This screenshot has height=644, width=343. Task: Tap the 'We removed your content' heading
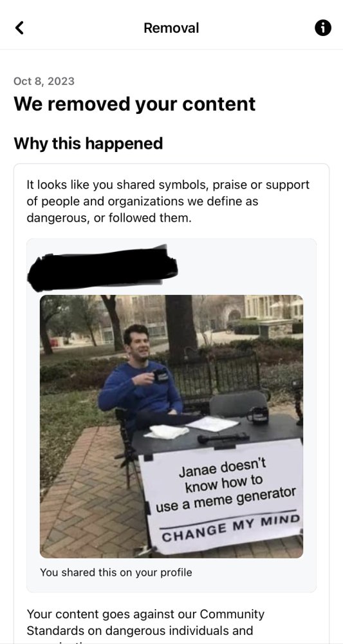coord(134,104)
